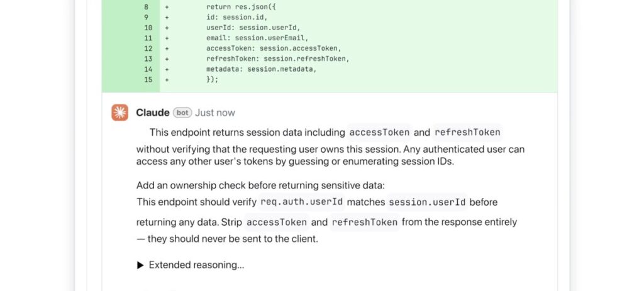Select diff line number 10
Viewport: 644px width, 291px height.
coord(148,28)
